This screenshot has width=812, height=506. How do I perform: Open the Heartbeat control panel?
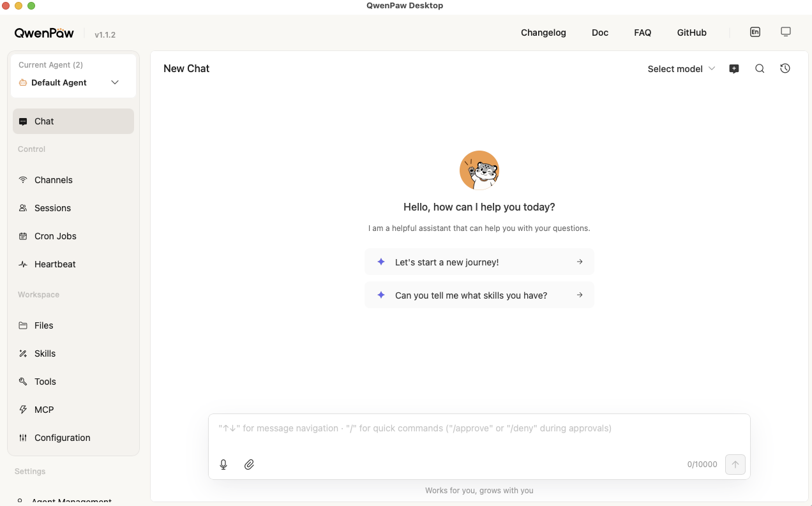[x=54, y=264]
